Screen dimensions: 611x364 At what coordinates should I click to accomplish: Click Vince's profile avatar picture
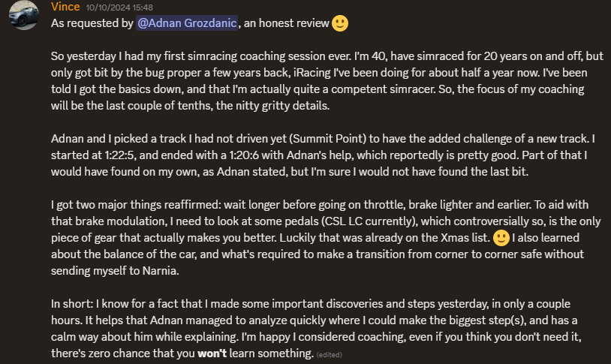pyautogui.click(x=24, y=15)
